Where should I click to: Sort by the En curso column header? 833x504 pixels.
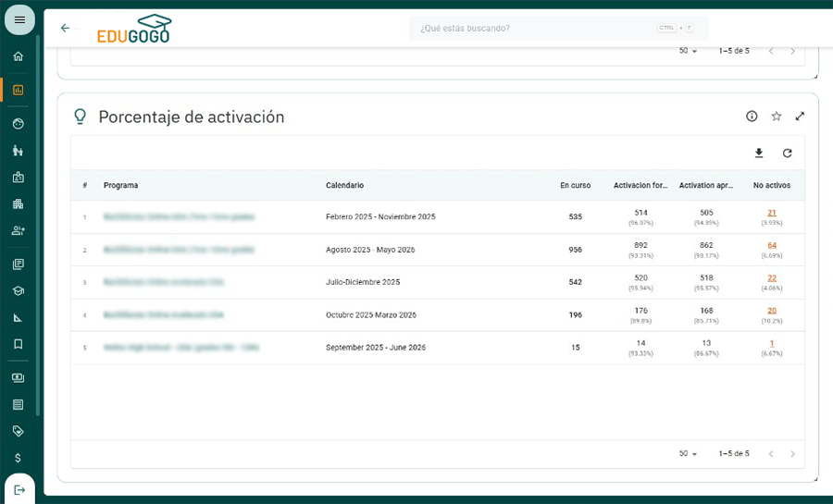576,185
